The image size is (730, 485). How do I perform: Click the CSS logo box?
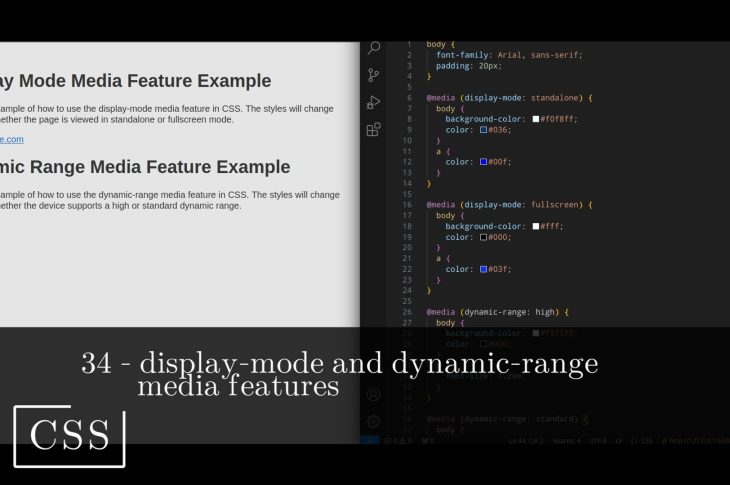(x=69, y=436)
